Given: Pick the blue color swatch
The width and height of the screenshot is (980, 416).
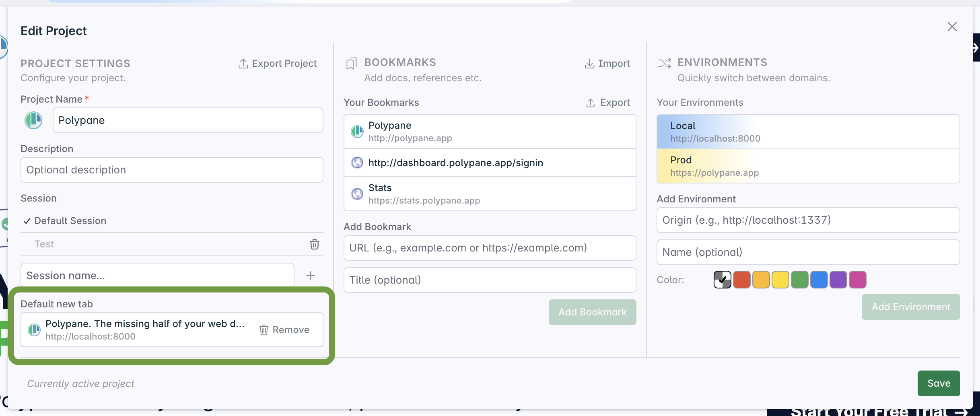Looking at the screenshot, I should (819, 280).
